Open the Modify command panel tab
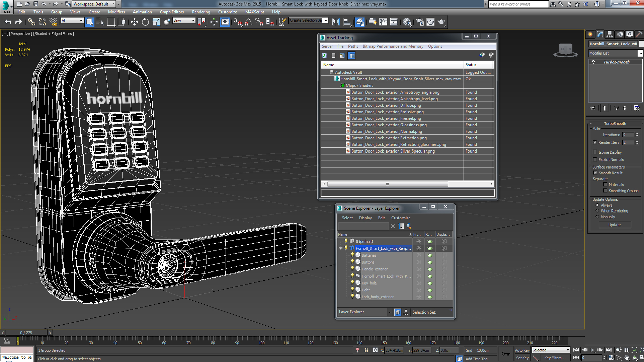 coord(600,34)
